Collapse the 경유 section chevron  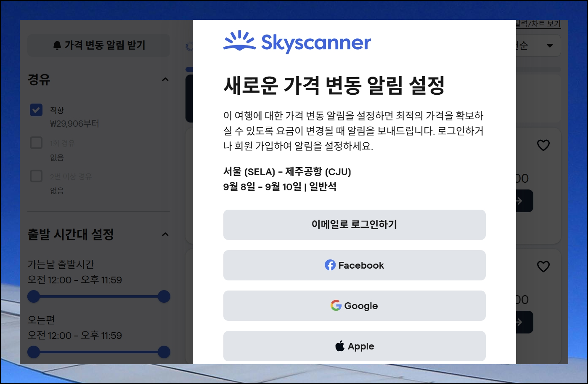coord(165,79)
